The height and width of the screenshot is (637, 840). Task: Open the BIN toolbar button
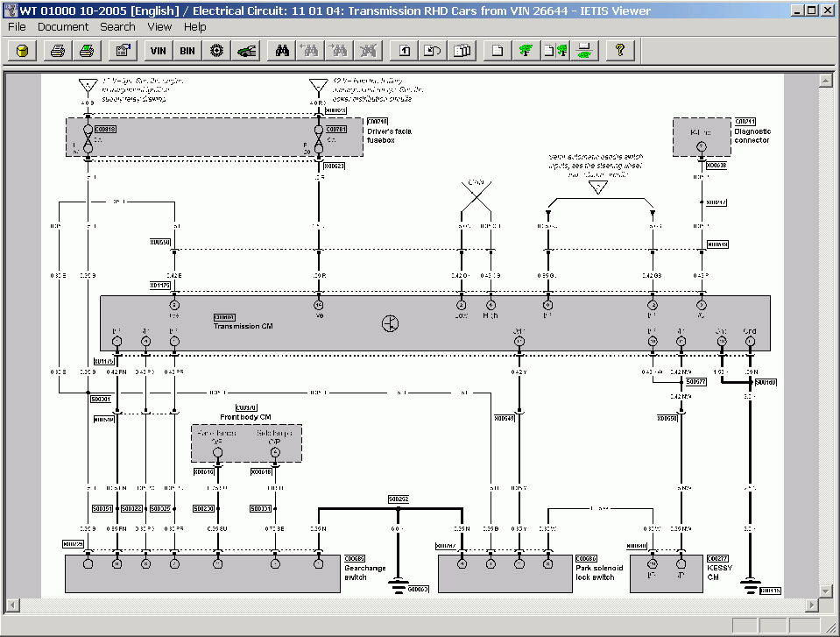[x=187, y=51]
